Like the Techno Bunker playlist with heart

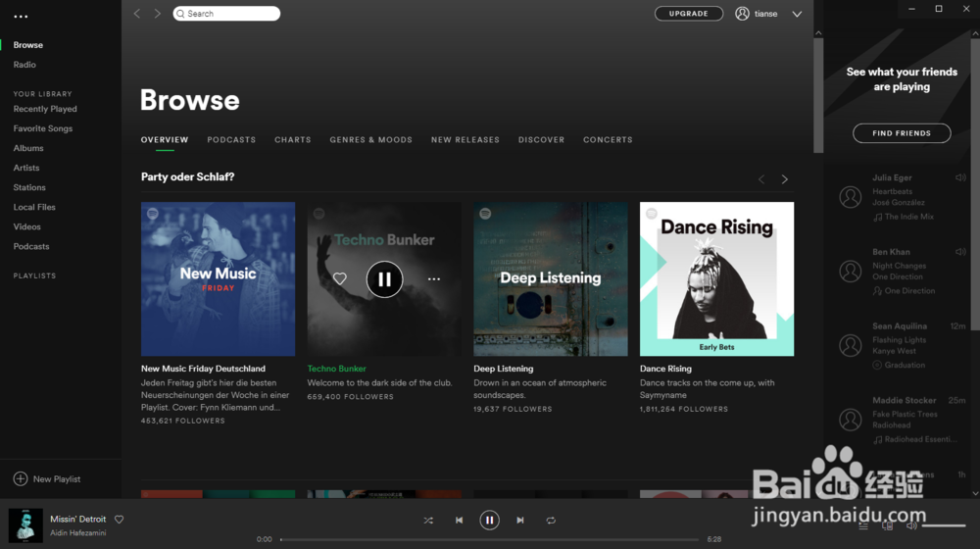tap(339, 278)
